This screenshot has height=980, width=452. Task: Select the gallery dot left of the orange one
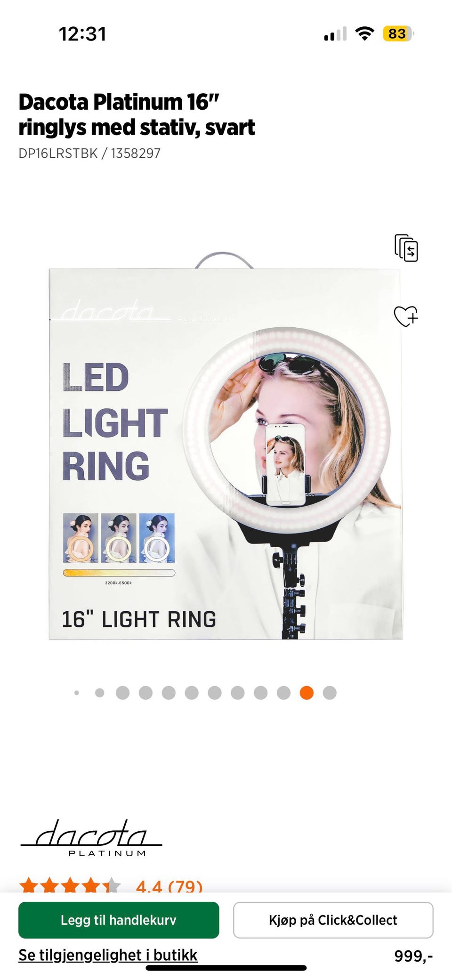(x=283, y=693)
